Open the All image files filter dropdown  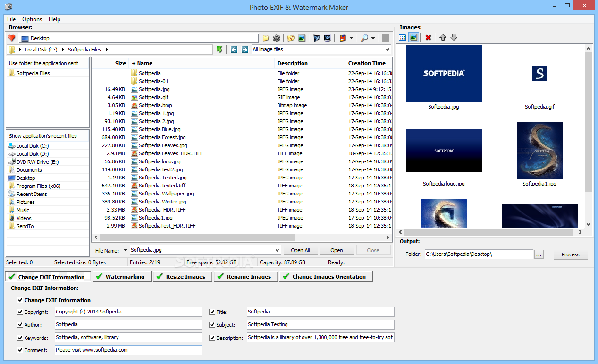coord(387,49)
